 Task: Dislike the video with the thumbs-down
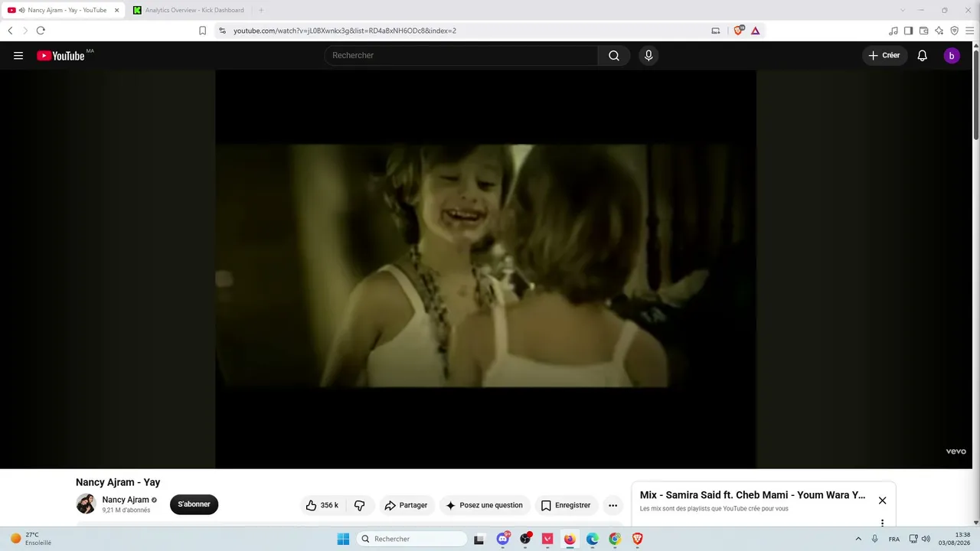tap(359, 505)
